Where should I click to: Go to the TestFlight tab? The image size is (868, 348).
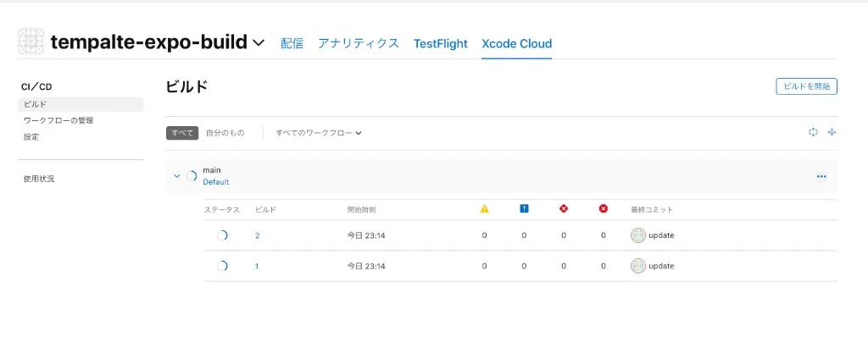(440, 43)
